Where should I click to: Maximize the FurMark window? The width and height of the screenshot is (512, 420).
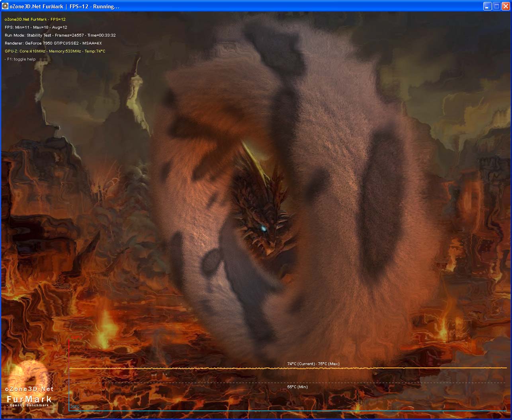(x=496, y=6)
